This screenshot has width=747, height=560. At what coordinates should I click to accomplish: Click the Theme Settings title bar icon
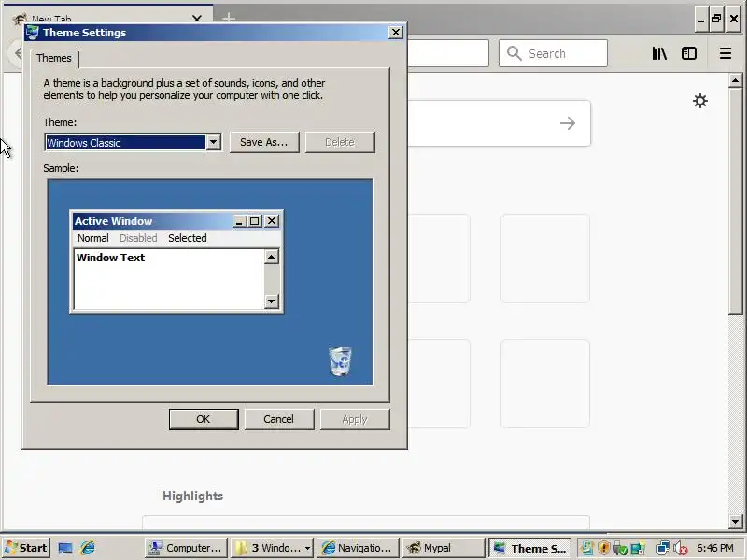point(33,33)
